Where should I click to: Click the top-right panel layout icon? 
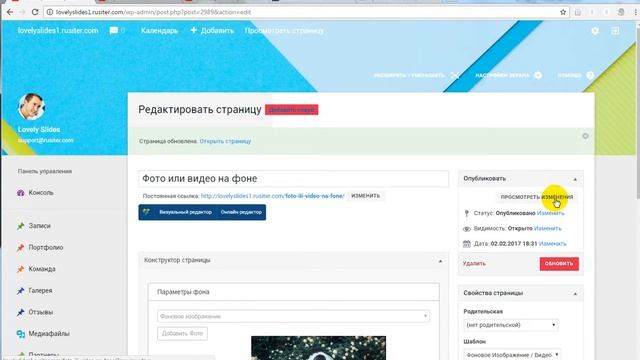click(615, 31)
